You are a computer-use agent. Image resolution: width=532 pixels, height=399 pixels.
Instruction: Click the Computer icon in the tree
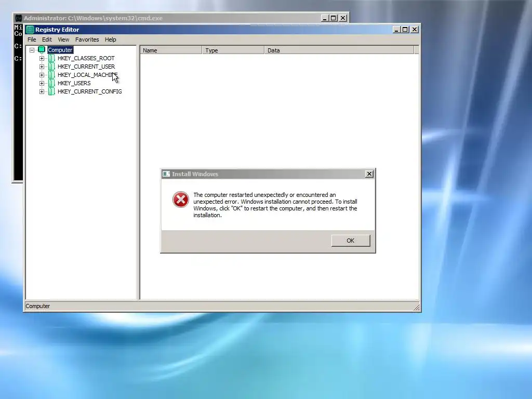pyautogui.click(x=42, y=49)
